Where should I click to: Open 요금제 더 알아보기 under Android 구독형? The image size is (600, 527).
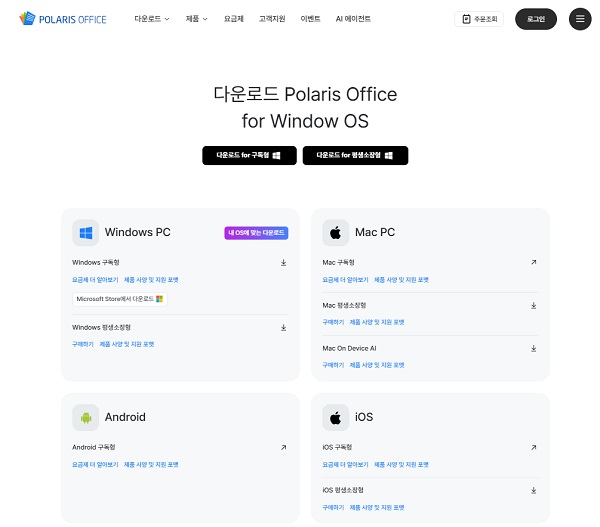(95, 465)
